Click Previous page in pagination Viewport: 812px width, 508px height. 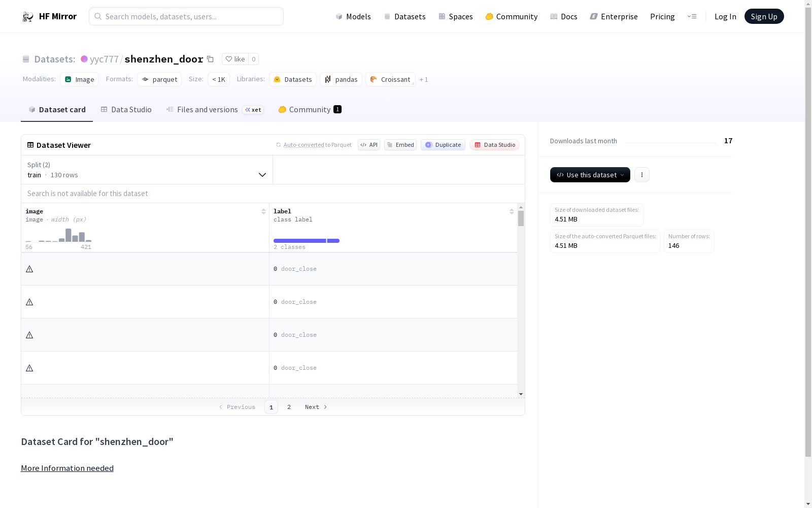237,407
